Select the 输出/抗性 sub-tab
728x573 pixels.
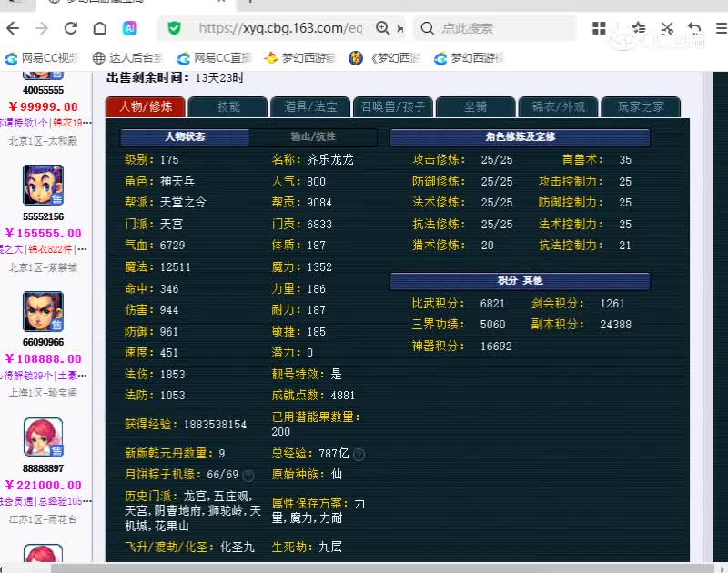click(313, 136)
